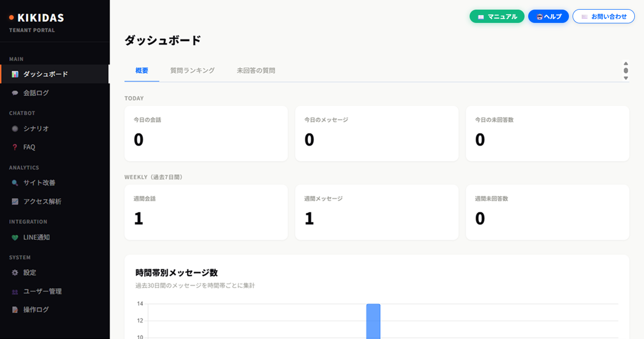This screenshot has width=644, height=339.
Task: Click the icon inside the ヘルプ button
Action: coord(540,17)
